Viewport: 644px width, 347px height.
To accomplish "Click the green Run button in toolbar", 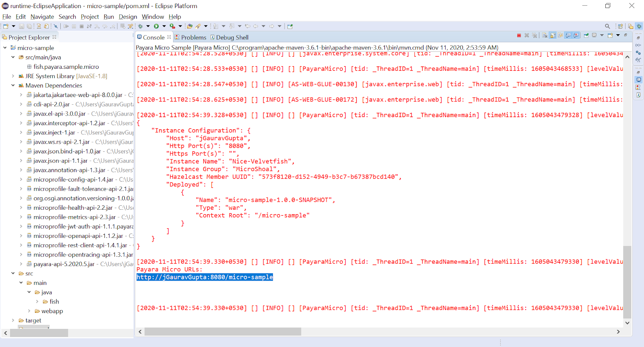I will click(x=156, y=26).
